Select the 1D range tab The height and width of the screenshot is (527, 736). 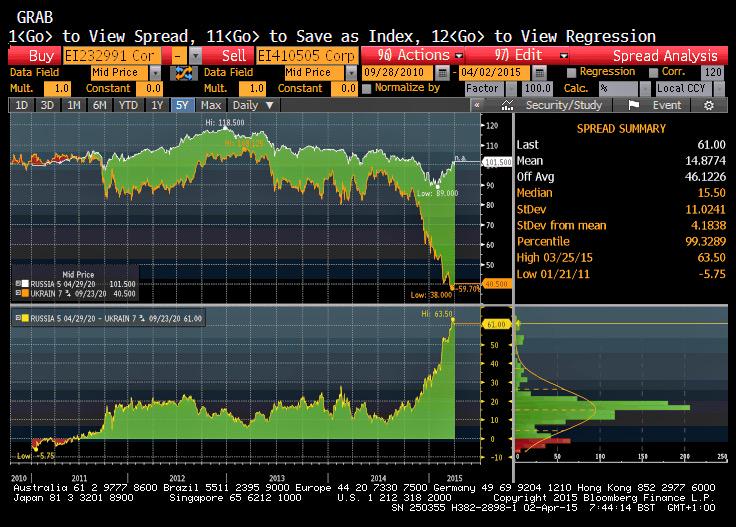(x=22, y=105)
